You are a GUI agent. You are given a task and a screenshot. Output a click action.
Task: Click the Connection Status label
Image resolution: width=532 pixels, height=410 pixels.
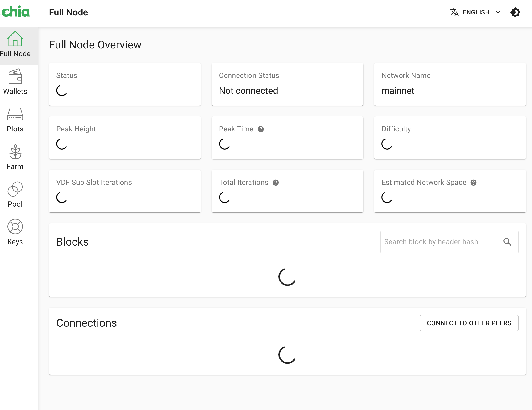[x=249, y=75]
